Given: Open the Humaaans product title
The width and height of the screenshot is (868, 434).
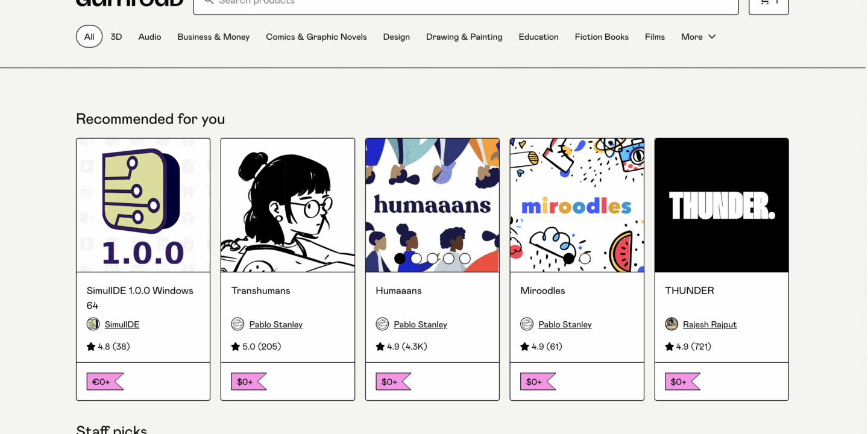Looking at the screenshot, I should (x=398, y=291).
